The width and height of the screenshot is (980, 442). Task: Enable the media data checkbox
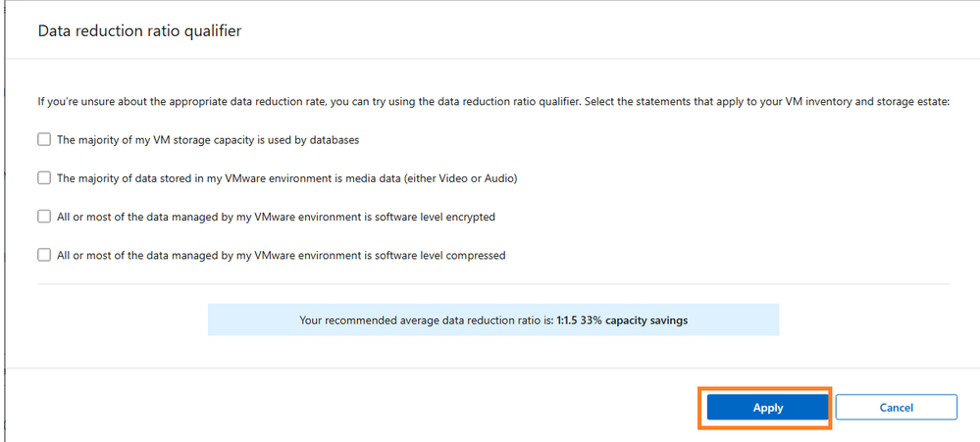tap(44, 177)
